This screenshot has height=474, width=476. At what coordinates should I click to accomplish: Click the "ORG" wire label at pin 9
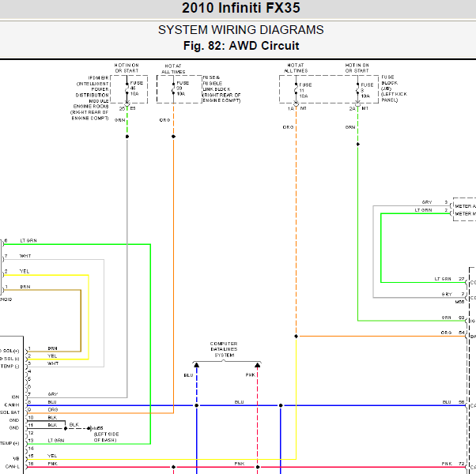pyautogui.click(x=53, y=410)
